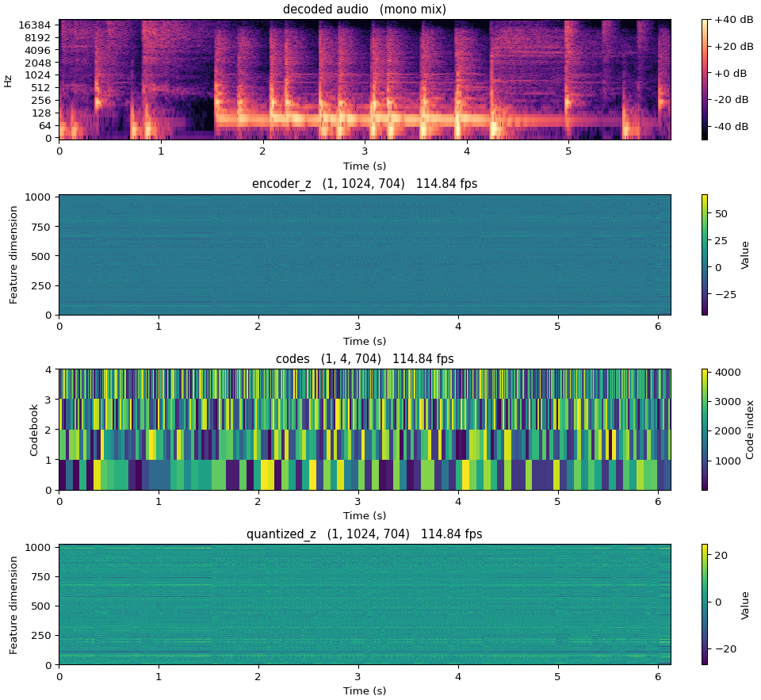Click the '2048' Hz axis tick
This screenshot has height=700, width=761.
(38, 63)
